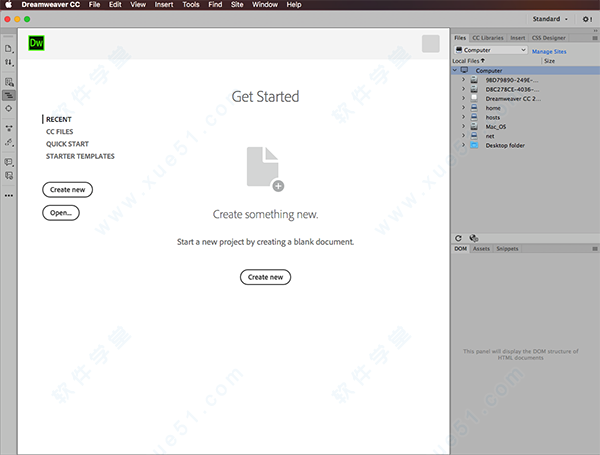Select RECENT in Get Started list
Image resolution: width=600 pixels, height=455 pixels.
point(59,119)
